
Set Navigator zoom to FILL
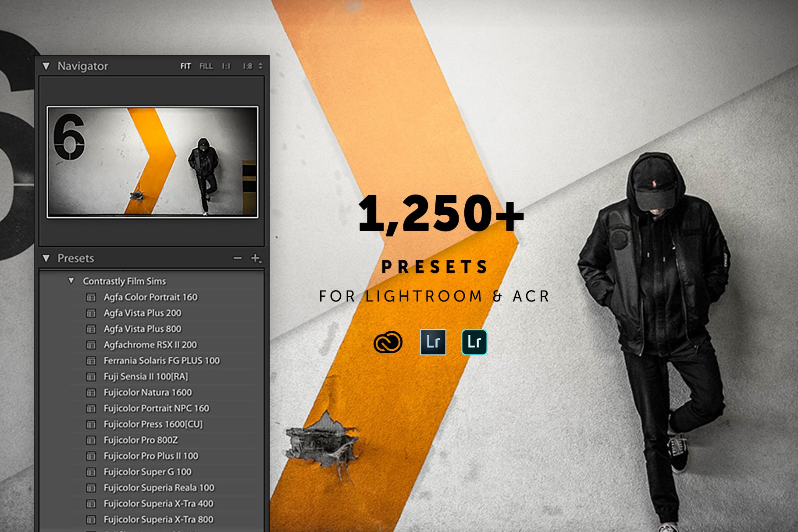(x=206, y=66)
